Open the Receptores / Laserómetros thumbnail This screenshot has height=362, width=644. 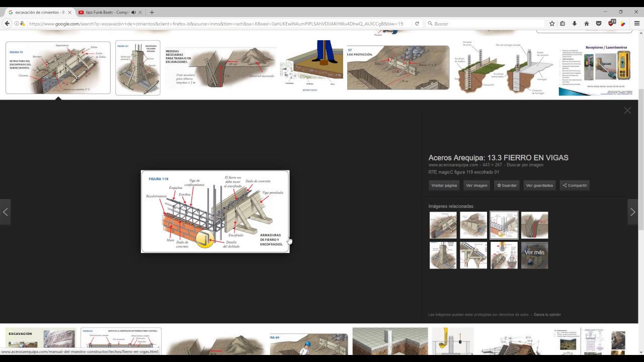(x=595, y=68)
